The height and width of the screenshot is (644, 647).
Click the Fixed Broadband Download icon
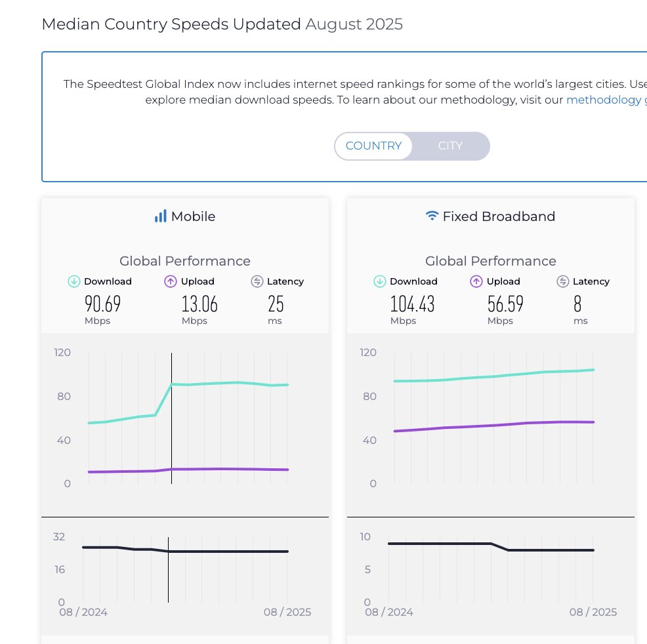point(380,281)
